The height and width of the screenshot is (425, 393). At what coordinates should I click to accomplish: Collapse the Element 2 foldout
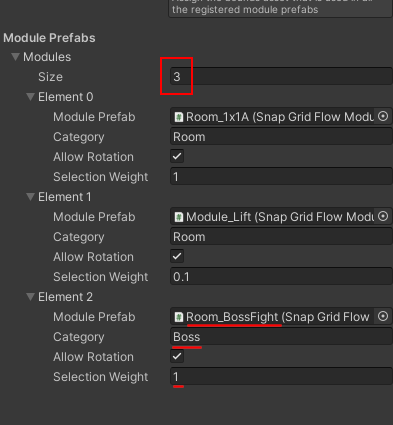click(x=30, y=297)
